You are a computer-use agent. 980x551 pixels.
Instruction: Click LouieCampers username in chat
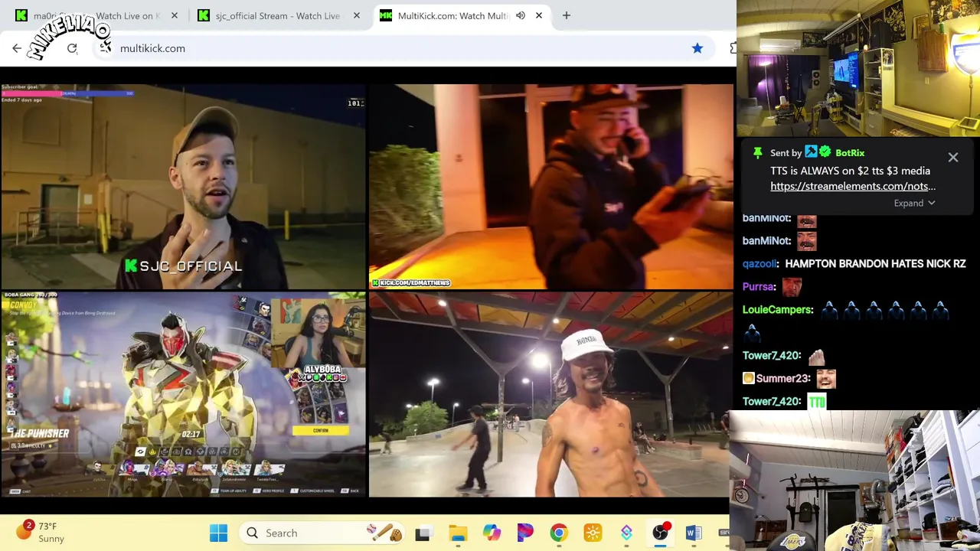pos(777,310)
